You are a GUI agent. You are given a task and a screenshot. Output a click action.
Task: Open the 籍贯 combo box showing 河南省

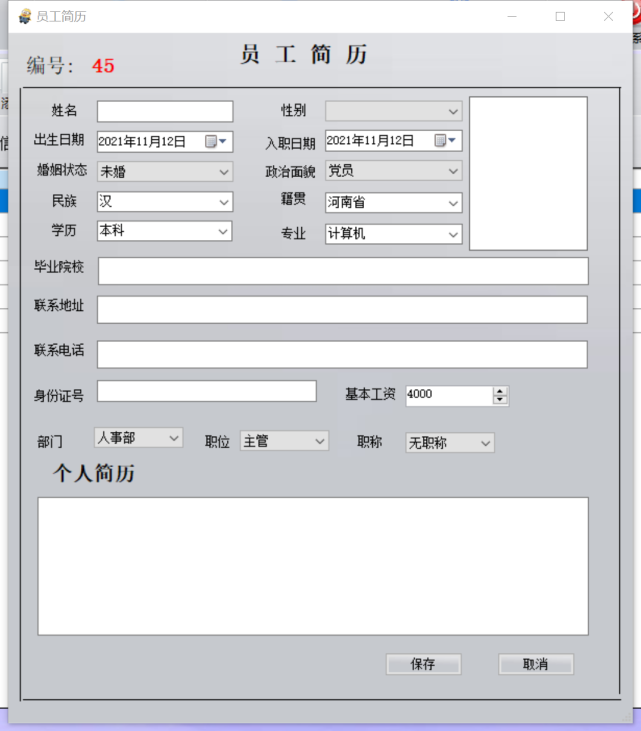pyautogui.click(x=393, y=203)
